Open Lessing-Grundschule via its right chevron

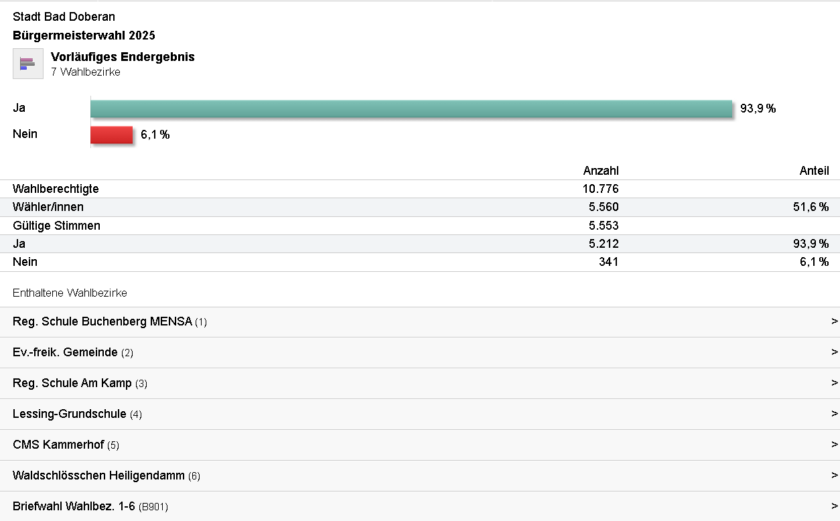[x=833, y=414]
